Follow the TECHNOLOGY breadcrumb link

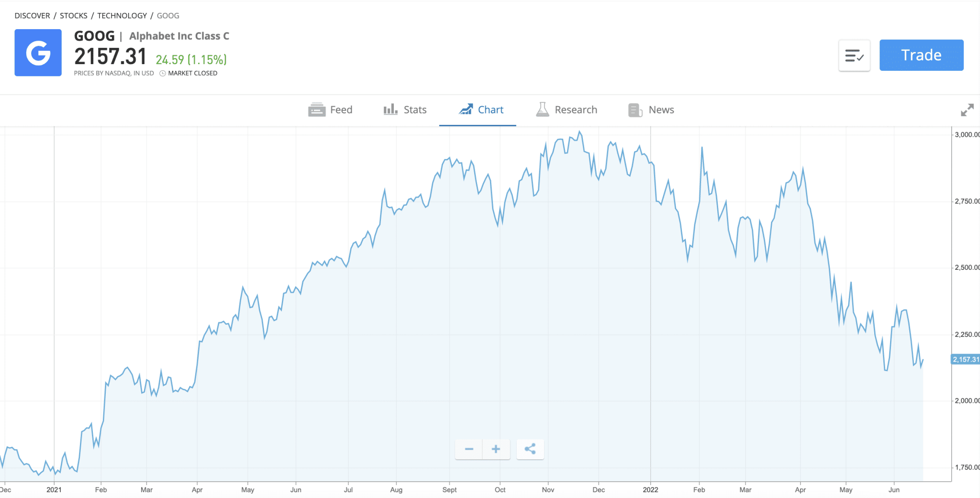pyautogui.click(x=122, y=16)
